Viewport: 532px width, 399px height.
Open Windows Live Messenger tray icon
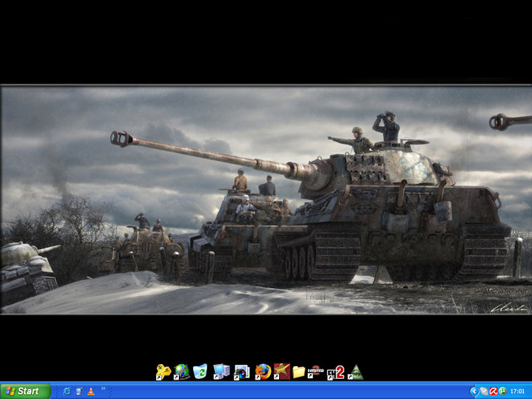[x=484, y=392]
